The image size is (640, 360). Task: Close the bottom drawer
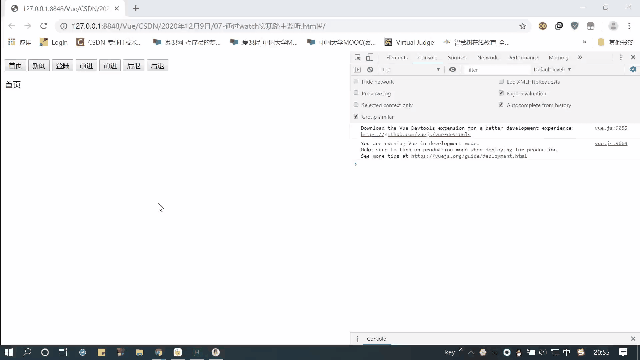click(x=633, y=339)
